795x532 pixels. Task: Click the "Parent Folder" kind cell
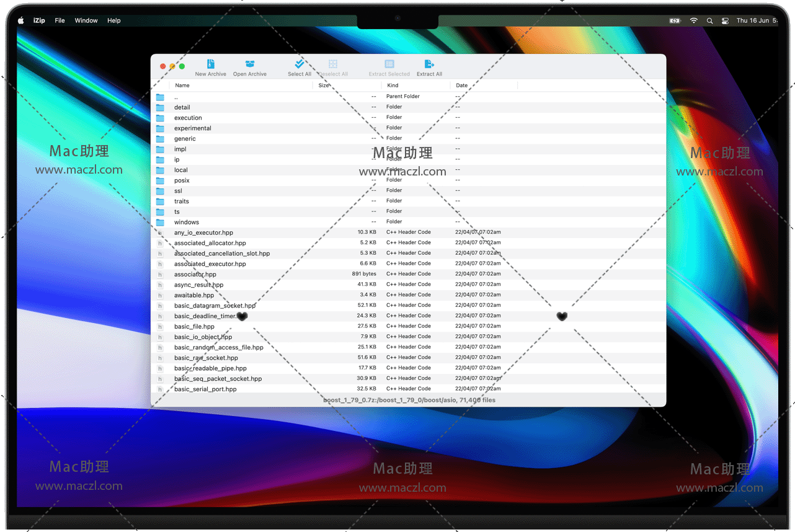point(403,97)
